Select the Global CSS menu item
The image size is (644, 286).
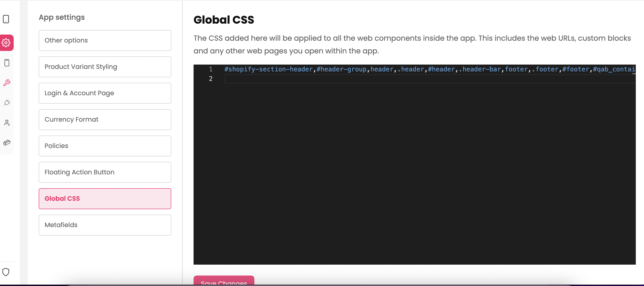[x=105, y=199]
